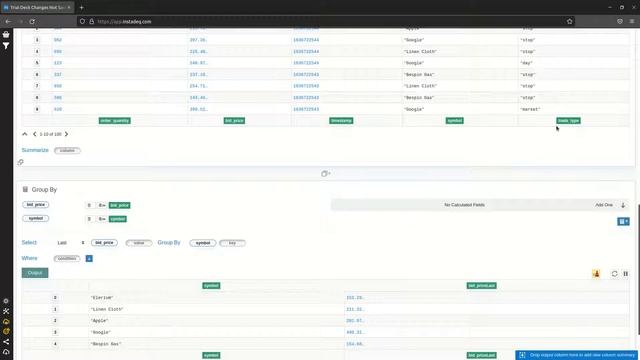
Task: Click the condition pill in Where row
Action: [x=67, y=258]
